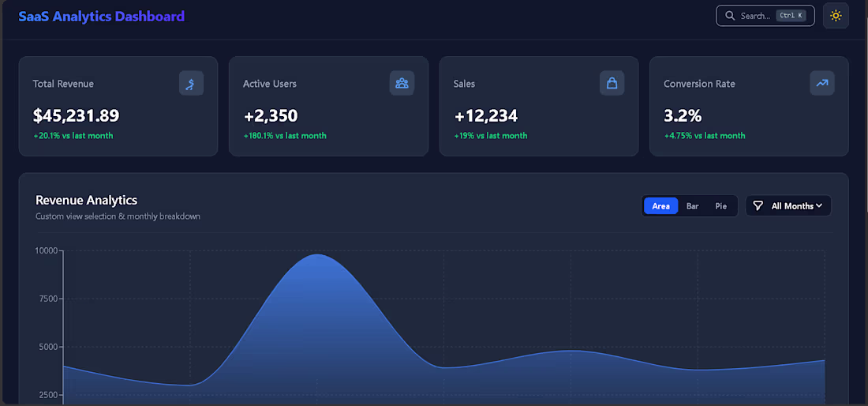Click the Conversion Rate card label
Screen dimensions: 868x406
[699, 84]
